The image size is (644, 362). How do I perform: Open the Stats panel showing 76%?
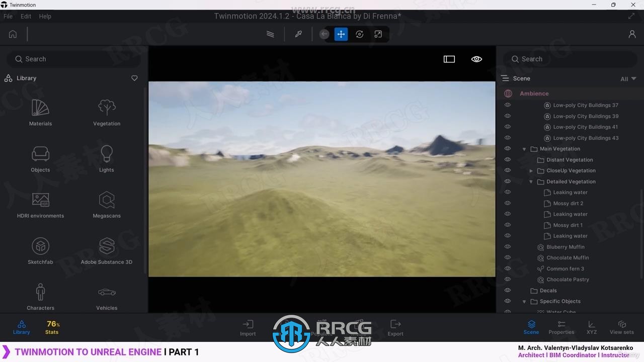tap(52, 327)
